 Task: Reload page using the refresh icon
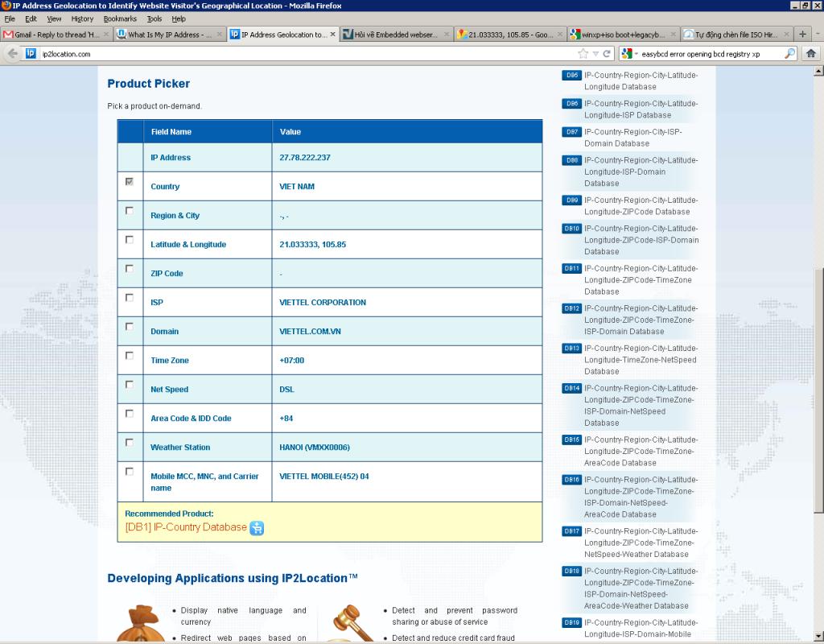click(607, 54)
